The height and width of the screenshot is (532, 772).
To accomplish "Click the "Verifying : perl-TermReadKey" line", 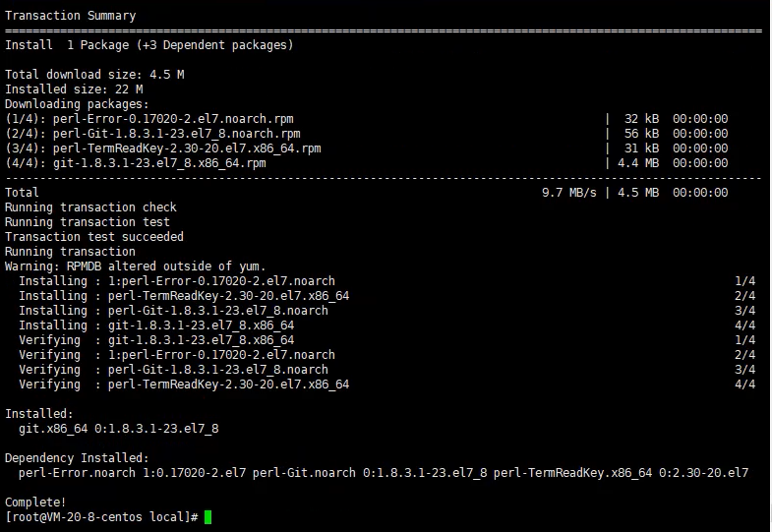I will tap(184, 384).
